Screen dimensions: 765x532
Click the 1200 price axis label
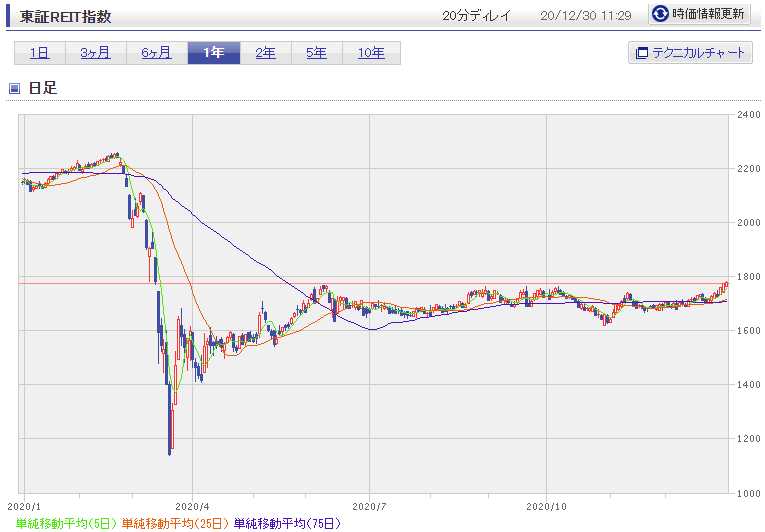click(748, 439)
